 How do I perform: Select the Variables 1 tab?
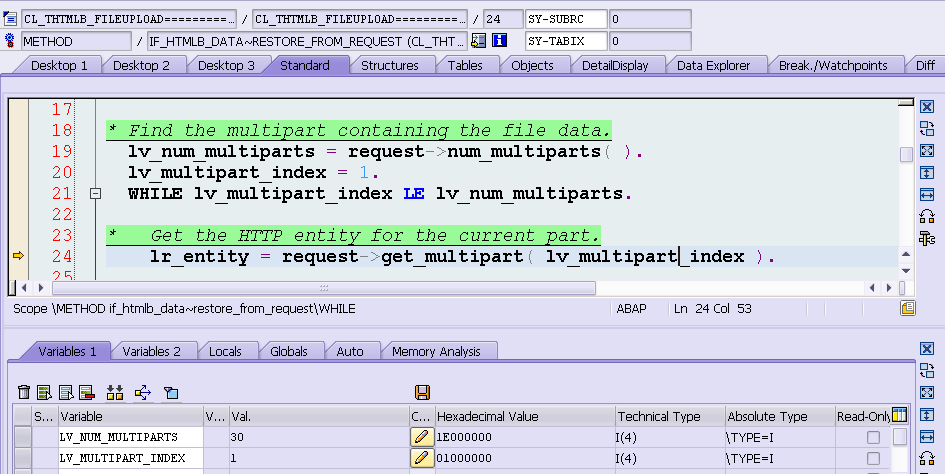pos(67,351)
